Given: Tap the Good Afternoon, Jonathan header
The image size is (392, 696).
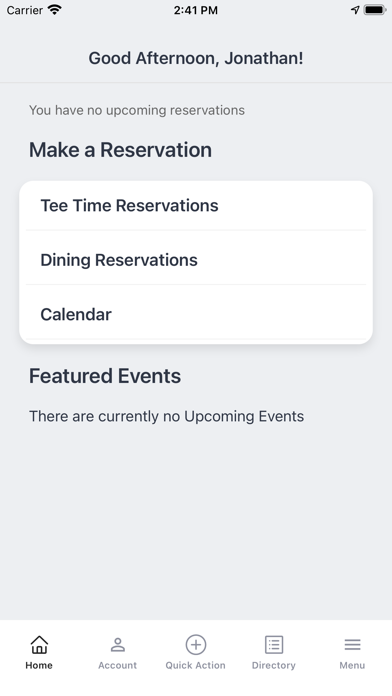Looking at the screenshot, I should point(196,58).
